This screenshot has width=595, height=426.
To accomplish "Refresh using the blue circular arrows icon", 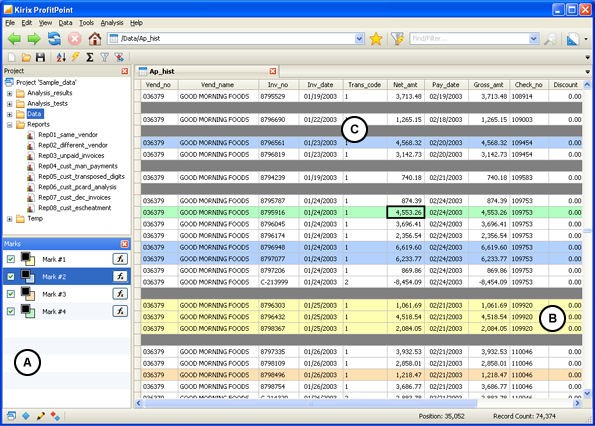I will (54, 38).
